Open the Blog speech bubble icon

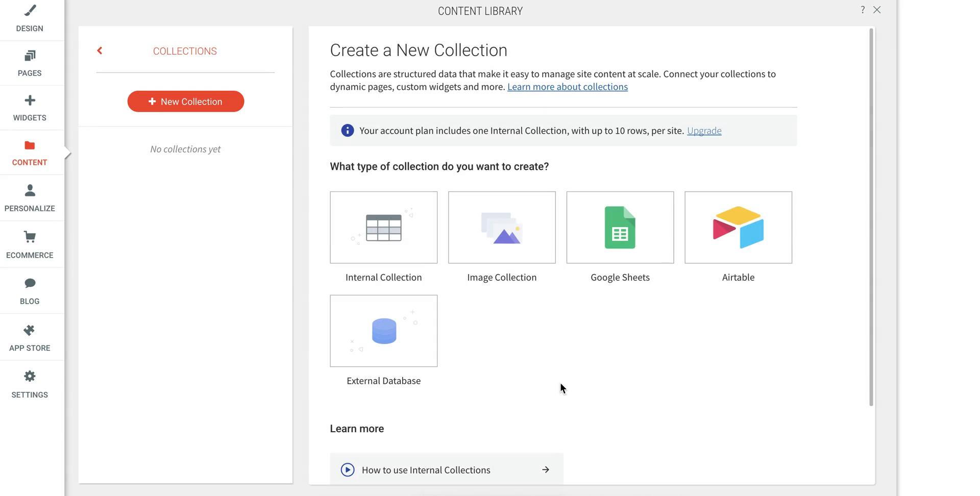coord(30,283)
